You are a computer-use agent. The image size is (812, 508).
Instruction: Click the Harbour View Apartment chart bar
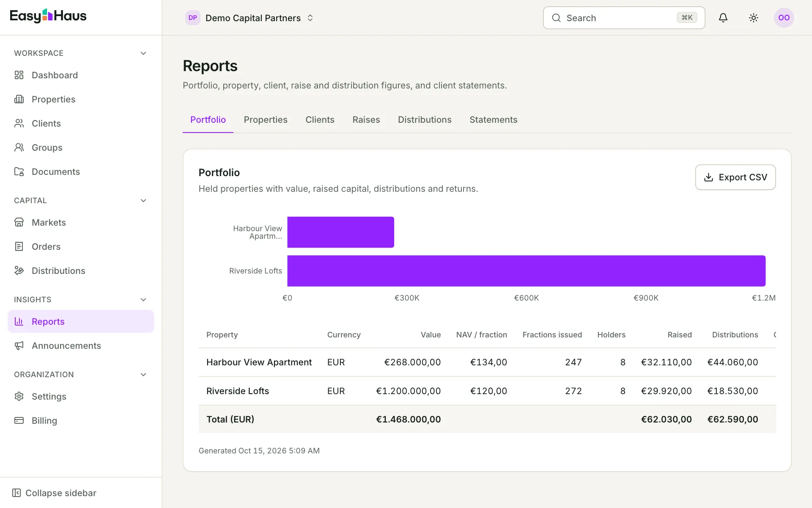tap(340, 232)
